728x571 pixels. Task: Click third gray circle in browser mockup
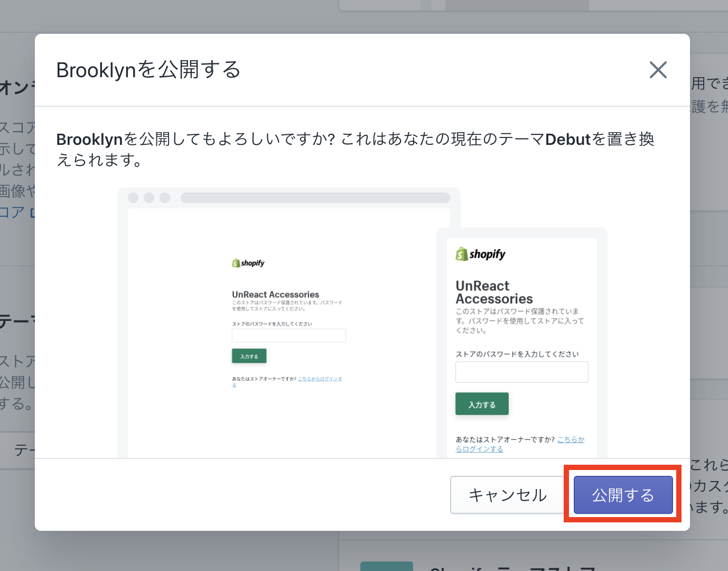[165, 198]
